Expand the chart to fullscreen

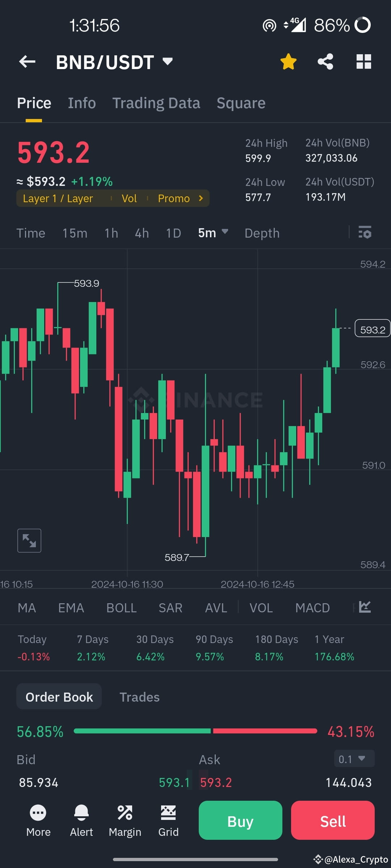[29, 540]
